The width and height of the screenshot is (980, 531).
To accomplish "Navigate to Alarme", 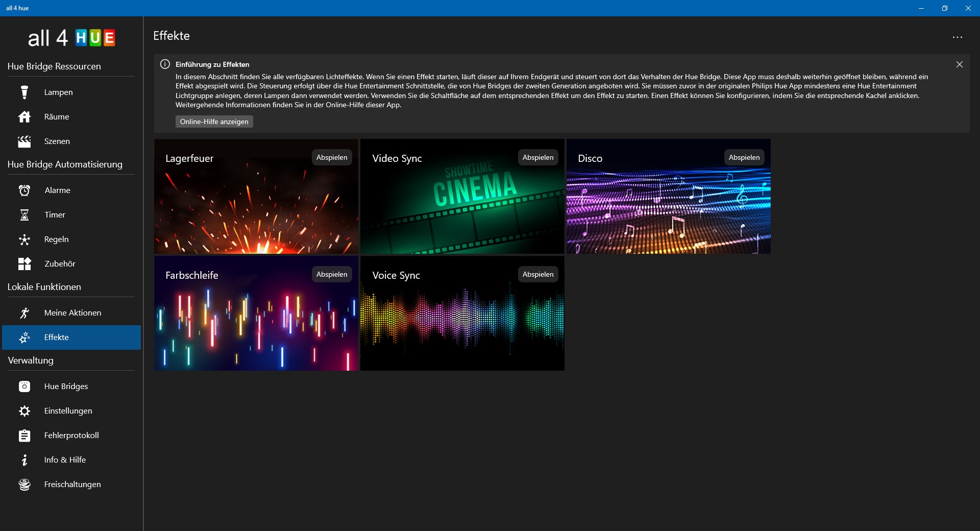I will click(71, 190).
